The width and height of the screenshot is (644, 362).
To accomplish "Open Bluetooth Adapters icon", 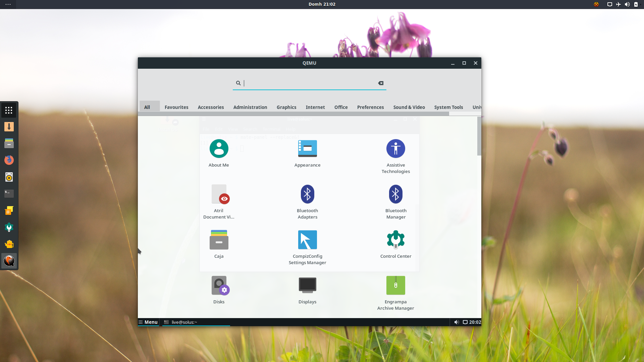I will [x=307, y=194].
